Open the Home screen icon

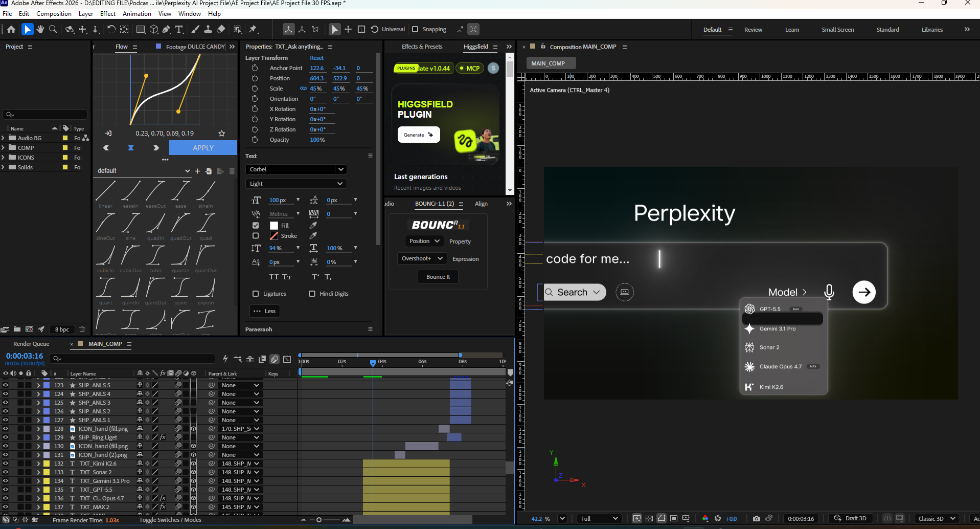tap(11, 29)
